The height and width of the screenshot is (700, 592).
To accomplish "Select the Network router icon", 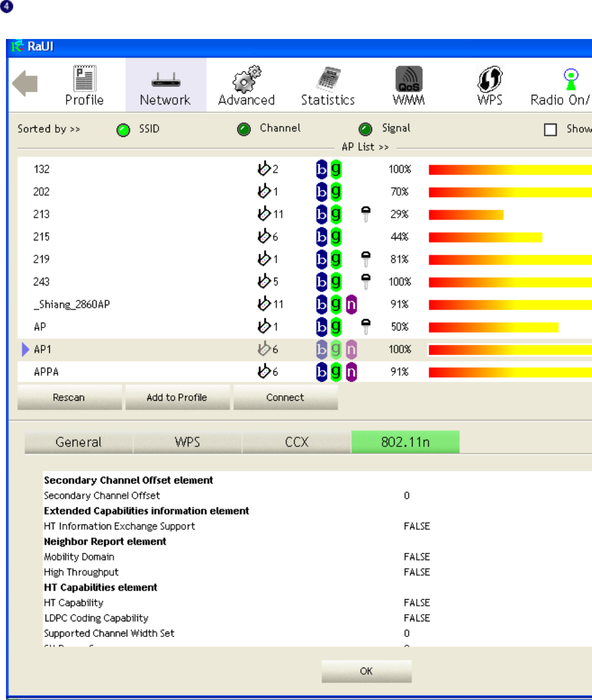I will pos(166,80).
